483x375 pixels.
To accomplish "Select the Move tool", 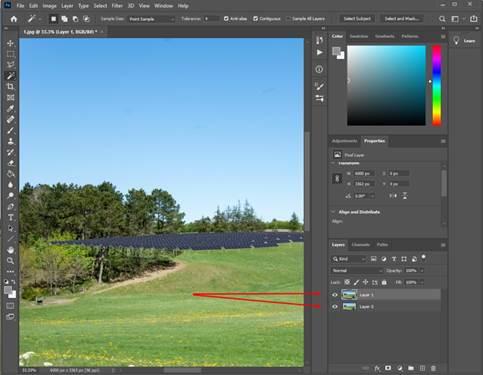I will (x=10, y=43).
